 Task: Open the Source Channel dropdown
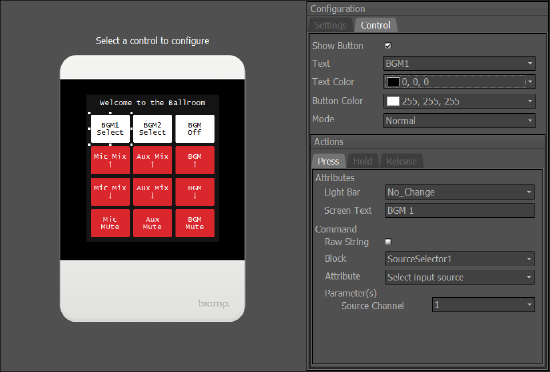tap(483, 304)
